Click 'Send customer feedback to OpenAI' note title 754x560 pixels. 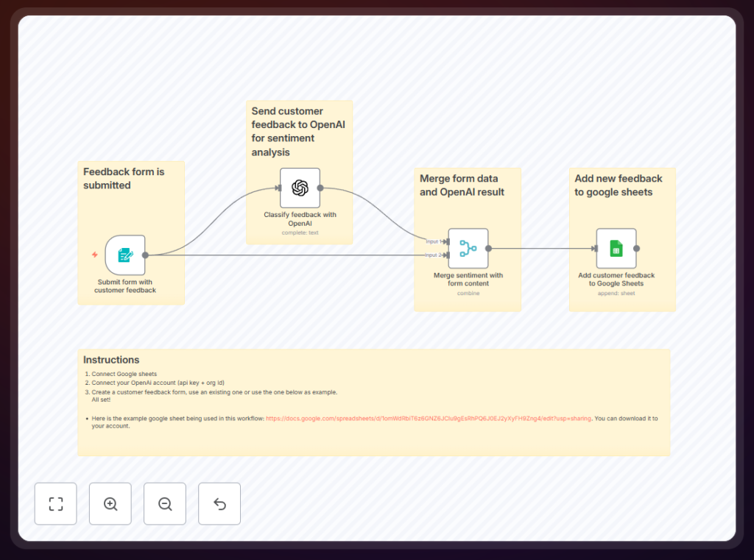coord(298,131)
